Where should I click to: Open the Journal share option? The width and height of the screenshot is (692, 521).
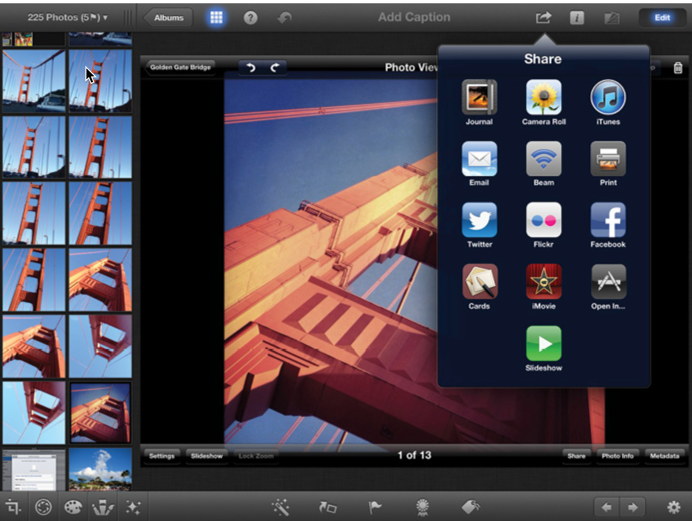(479, 98)
